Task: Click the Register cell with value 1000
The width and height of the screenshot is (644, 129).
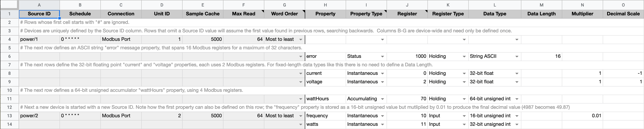Action: pos(407,56)
